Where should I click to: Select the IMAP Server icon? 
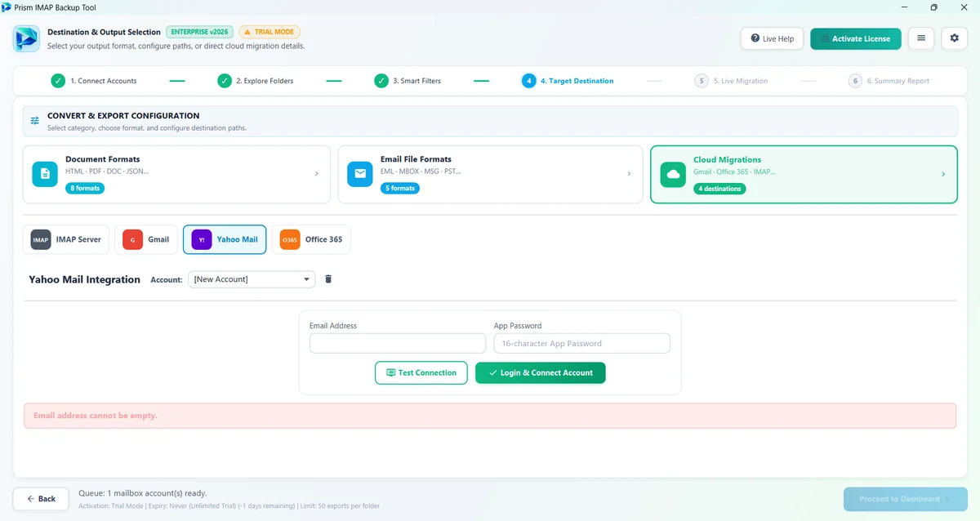tap(41, 239)
